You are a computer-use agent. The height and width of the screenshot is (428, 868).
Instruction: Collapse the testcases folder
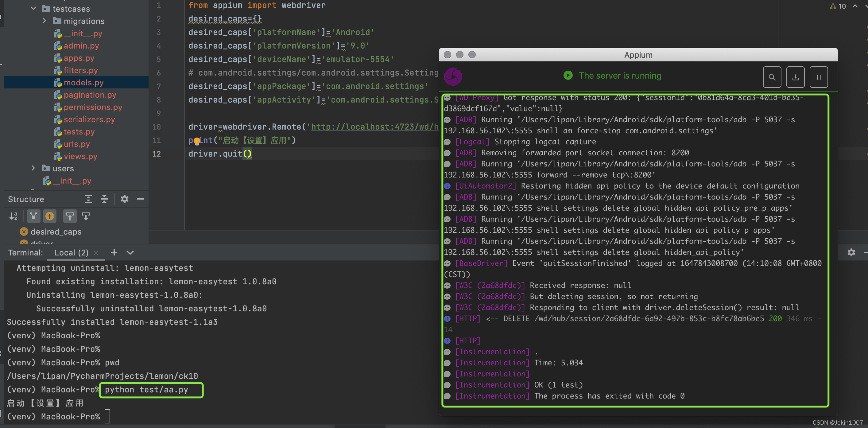point(33,8)
